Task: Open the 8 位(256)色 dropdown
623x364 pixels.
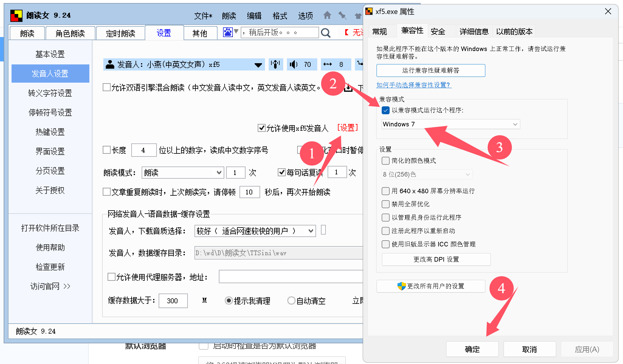Action: pos(427,174)
